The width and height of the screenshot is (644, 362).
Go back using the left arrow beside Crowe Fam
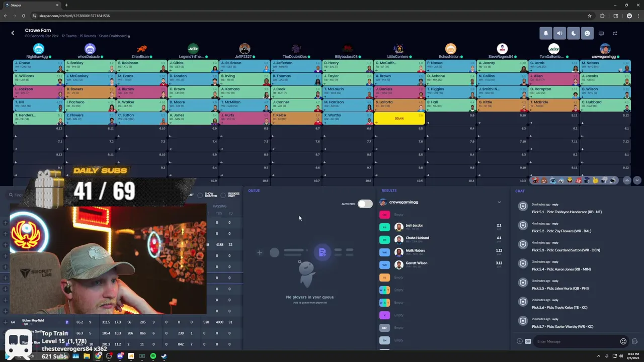[x=13, y=33]
